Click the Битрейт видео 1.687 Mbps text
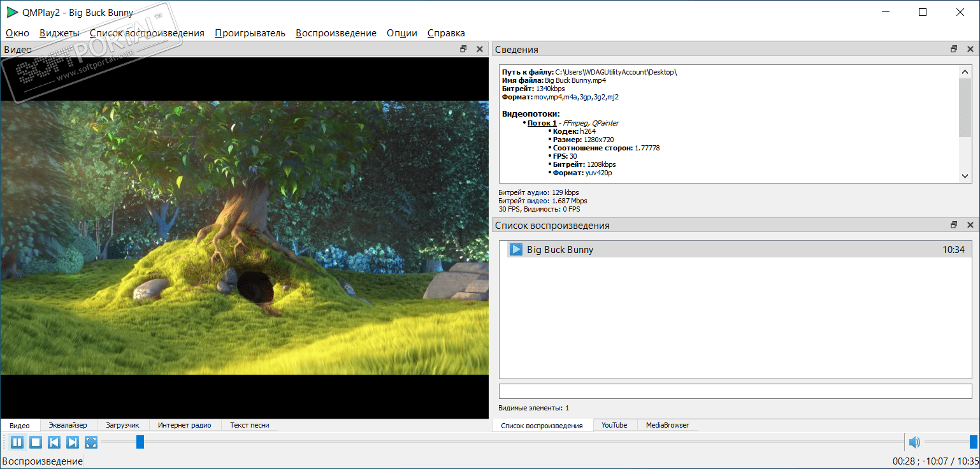This screenshot has width=980, height=469. coord(543,201)
